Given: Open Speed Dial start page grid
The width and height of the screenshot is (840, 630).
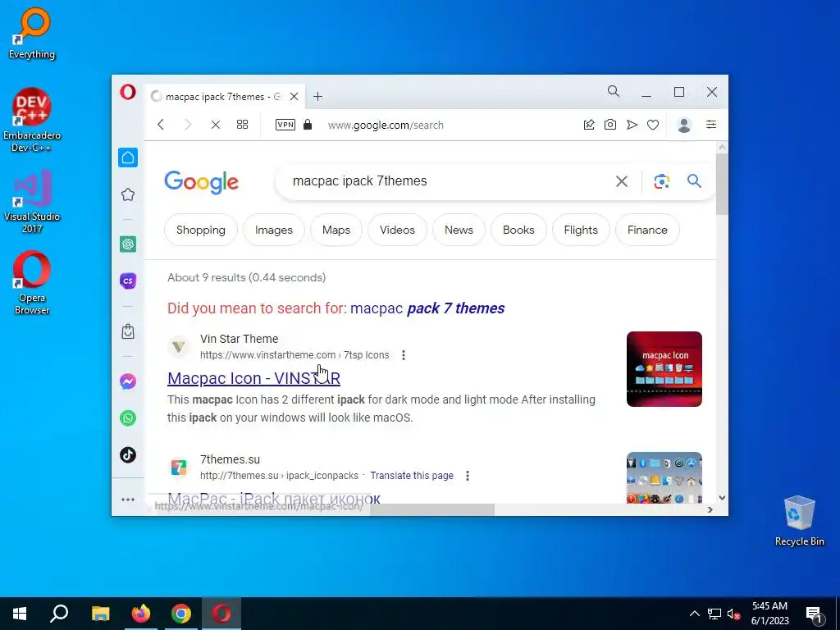Looking at the screenshot, I should pyautogui.click(x=242, y=125).
